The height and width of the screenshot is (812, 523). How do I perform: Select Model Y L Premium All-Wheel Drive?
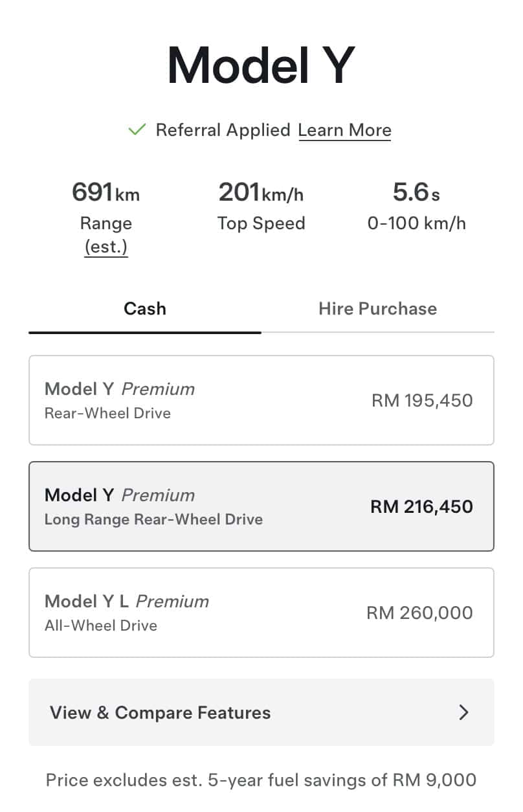point(261,613)
